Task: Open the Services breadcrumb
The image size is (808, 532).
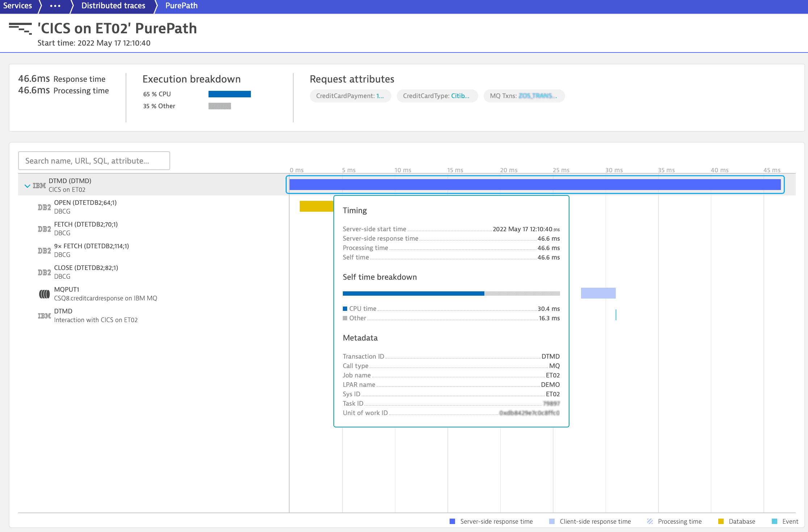Action: coord(17,6)
